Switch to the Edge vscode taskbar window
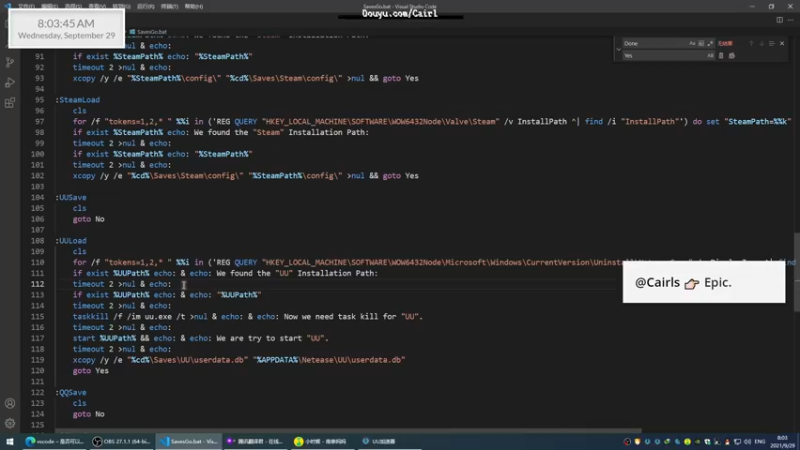 coord(54,441)
